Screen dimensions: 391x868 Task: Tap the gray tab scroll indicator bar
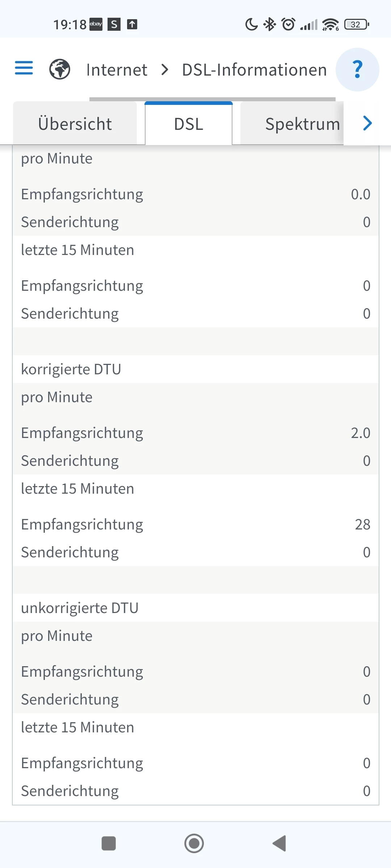[x=212, y=99]
